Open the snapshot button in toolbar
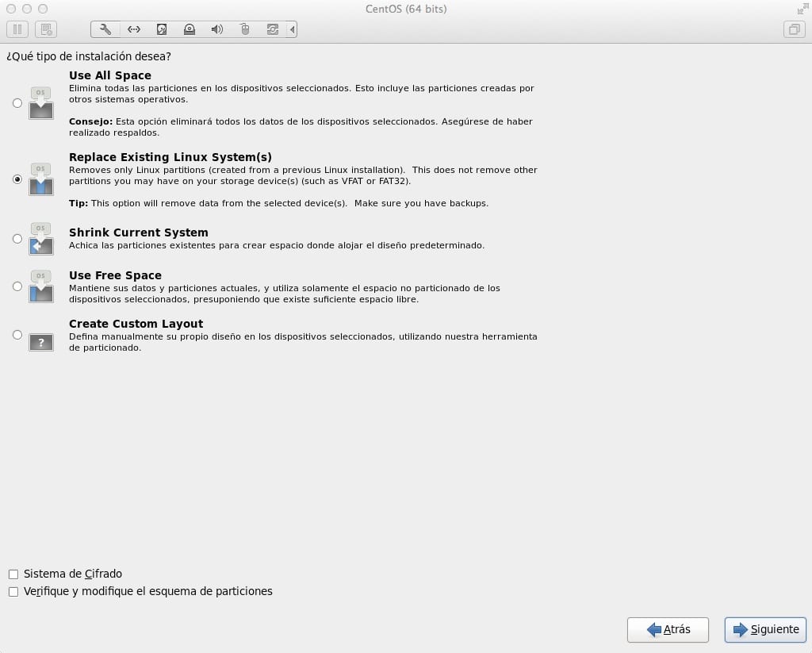Viewport: 812px width, 653px height. click(x=45, y=30)
